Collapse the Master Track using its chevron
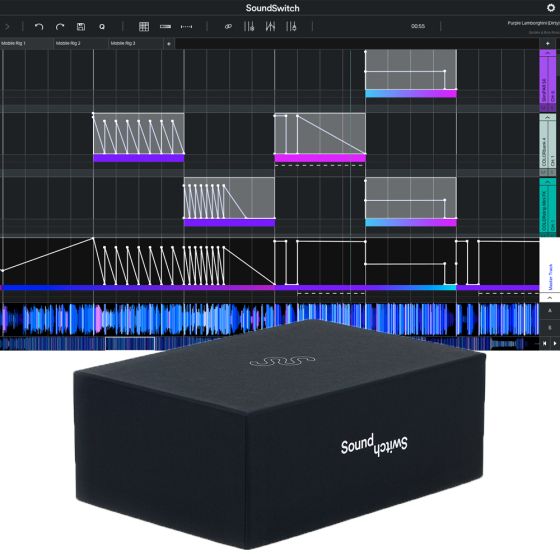The height and width of the screenshot is (560, 560). pos(550,298)
